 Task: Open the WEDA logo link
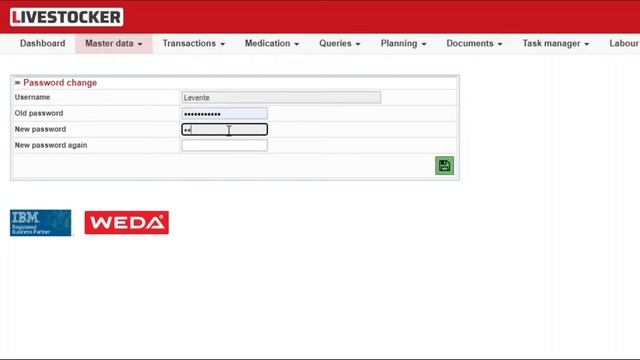127,222
